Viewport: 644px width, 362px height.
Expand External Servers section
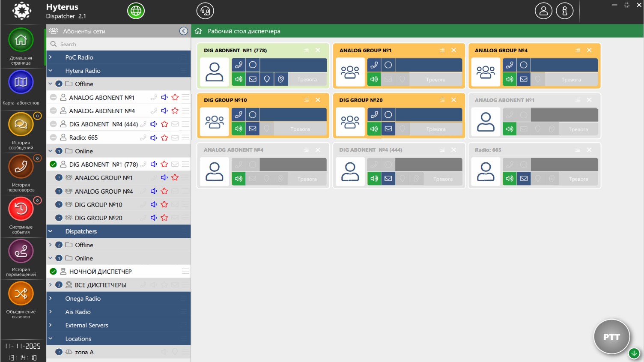(x=51, y=325)
